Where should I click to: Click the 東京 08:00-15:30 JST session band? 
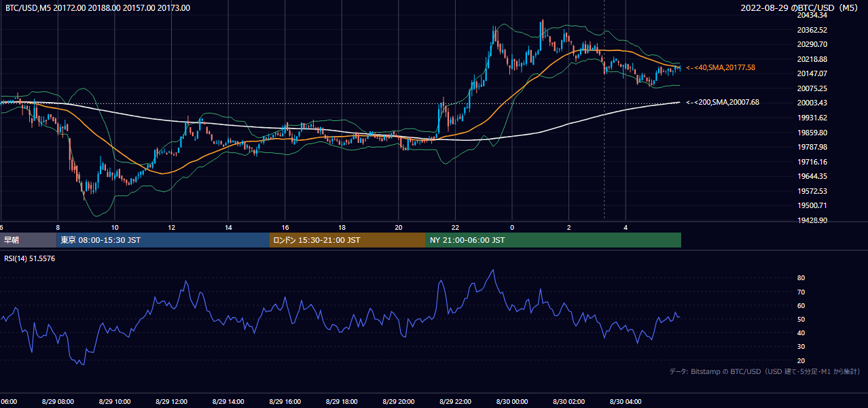(x=163, y=240)
